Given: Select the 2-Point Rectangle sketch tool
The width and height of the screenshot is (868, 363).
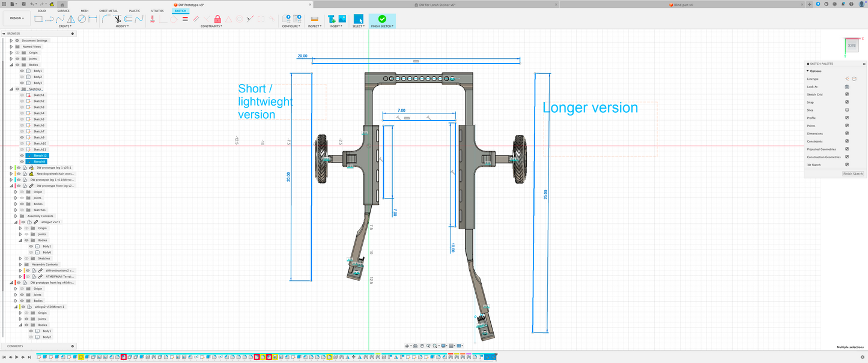Looking at the screenshot, I should pos(38,19).
